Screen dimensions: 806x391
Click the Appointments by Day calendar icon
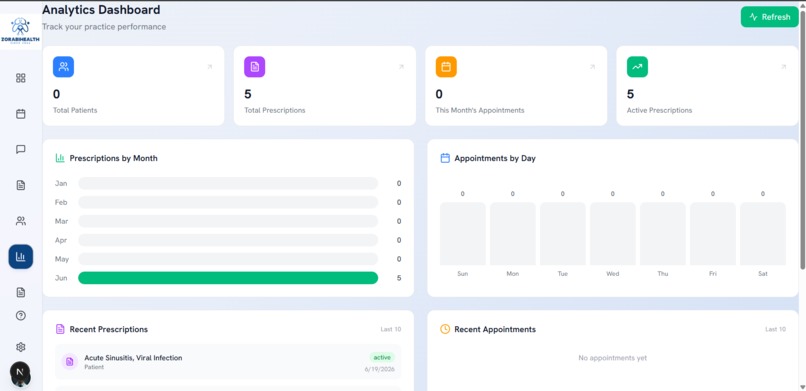coord(445,158)
